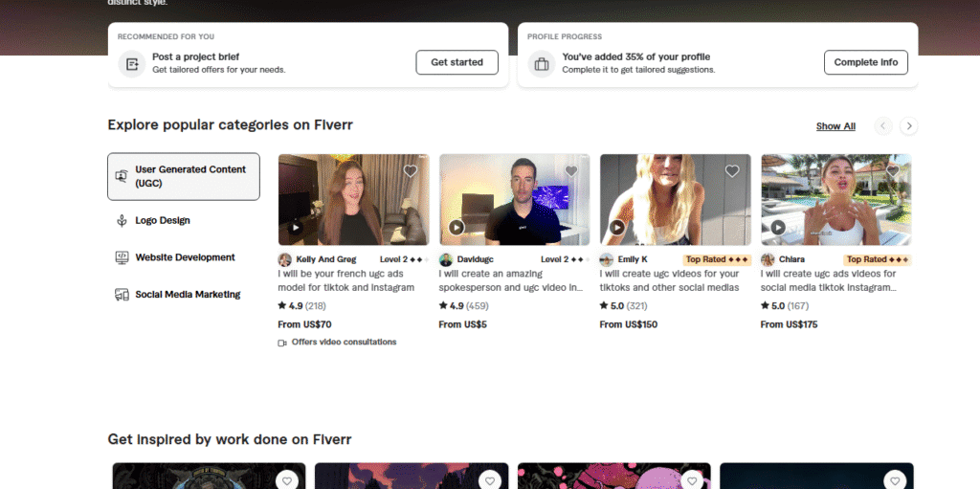The image size is (980, 489).
Task: Play Emily K's video preview
Action: pos(617,228)
